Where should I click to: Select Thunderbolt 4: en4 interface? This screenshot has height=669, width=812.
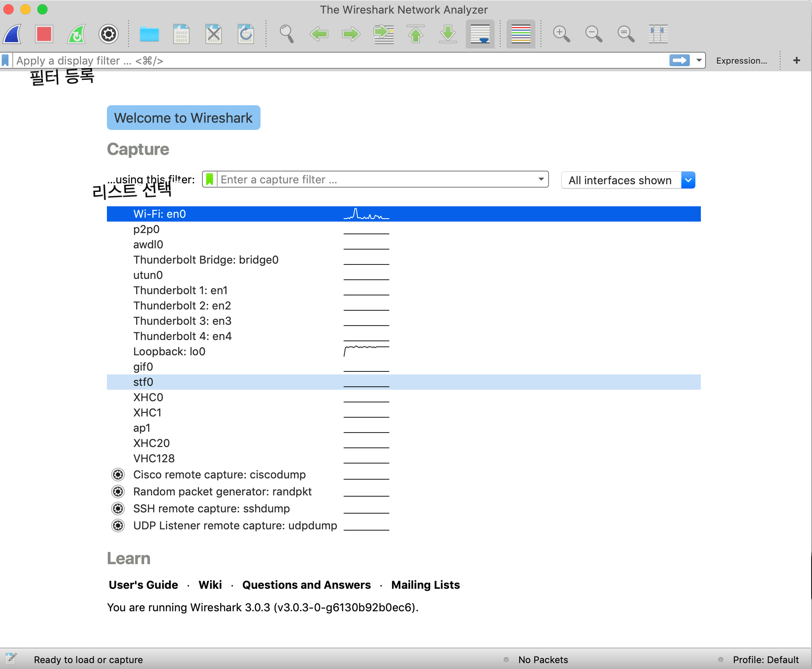coord(404,336)
